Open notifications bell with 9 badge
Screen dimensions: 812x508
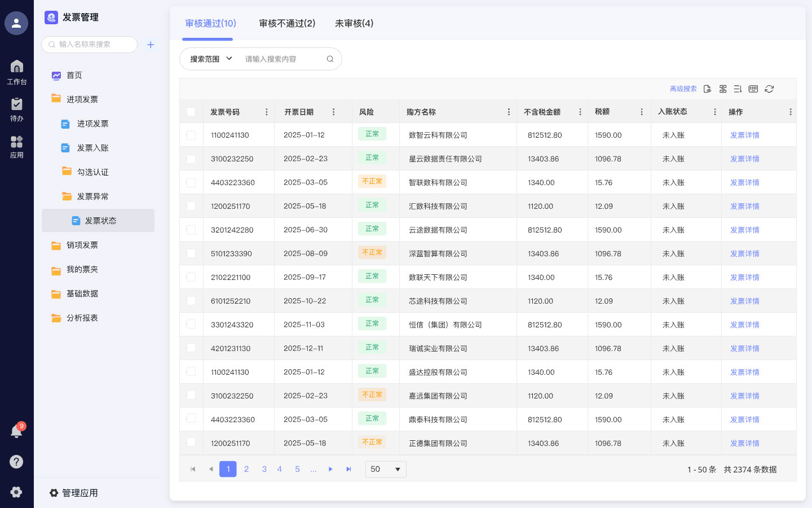point(17,431)
